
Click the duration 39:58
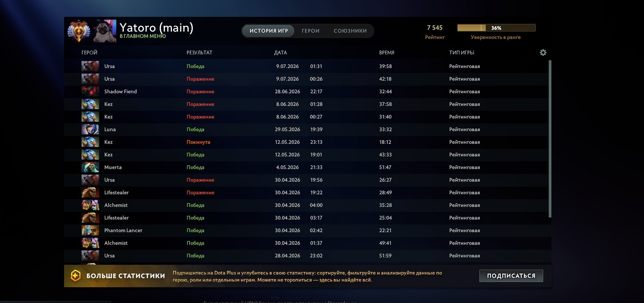[x=386, y=66]
